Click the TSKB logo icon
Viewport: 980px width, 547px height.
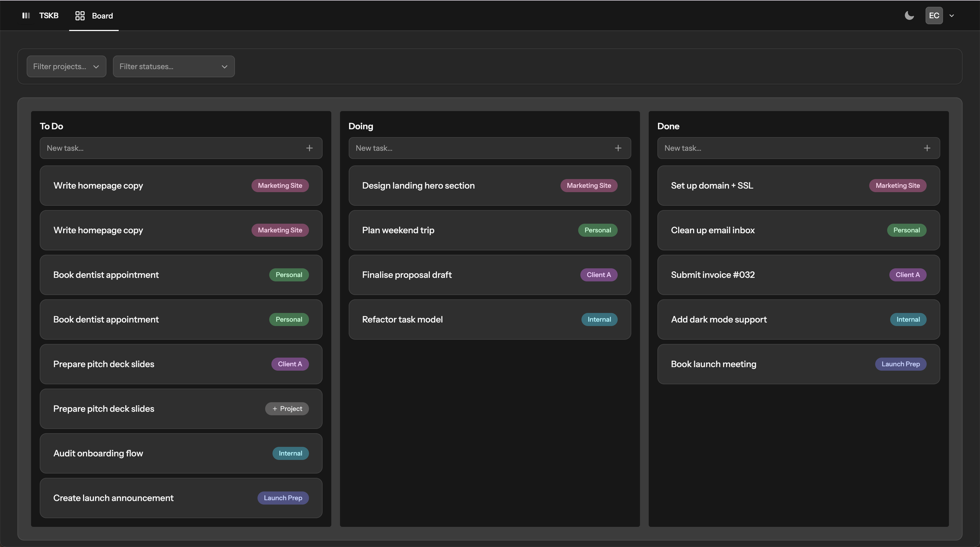tap(26, 16)
